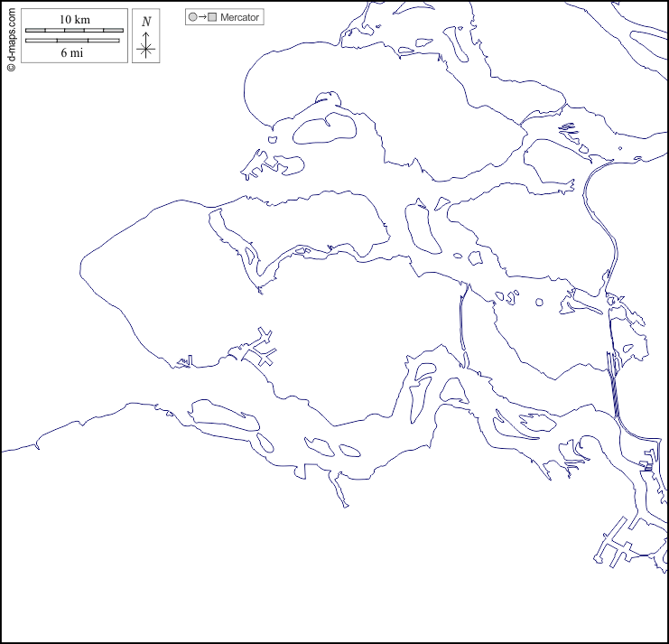
Task: Click the oval lake inside the northern island
Action: coord(325,129)
